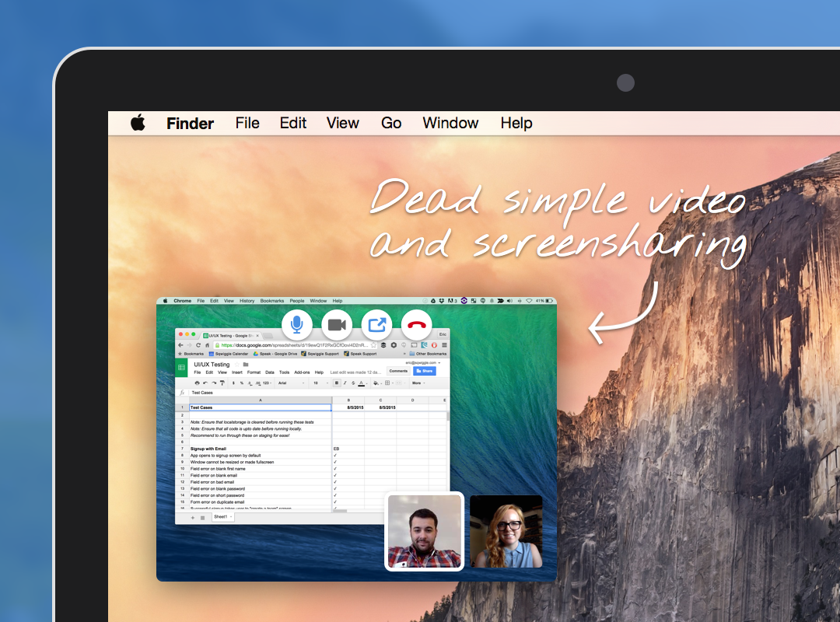Open the Sqwiggle Support bookmark
840x622 pixels.
pos(320,354)
